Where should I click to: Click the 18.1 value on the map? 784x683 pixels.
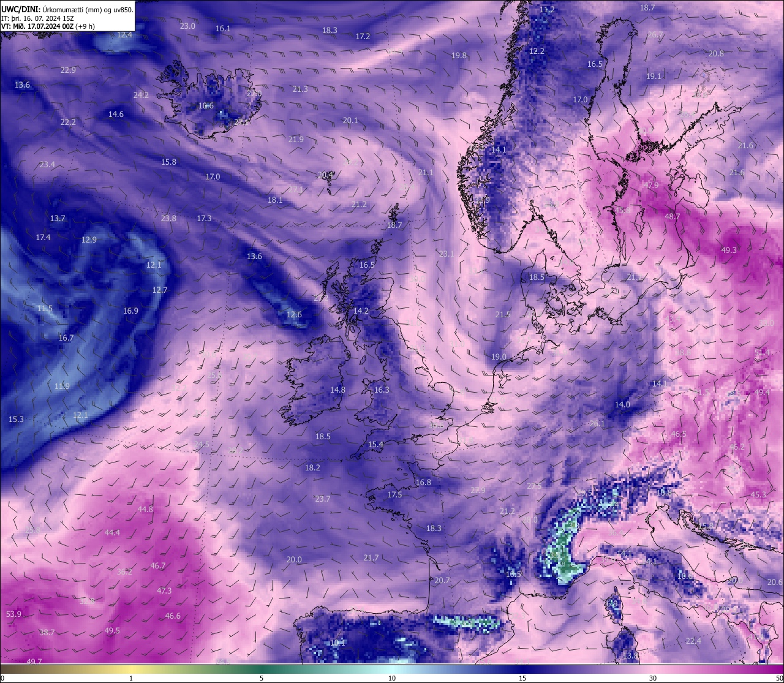tap(275, 200)
